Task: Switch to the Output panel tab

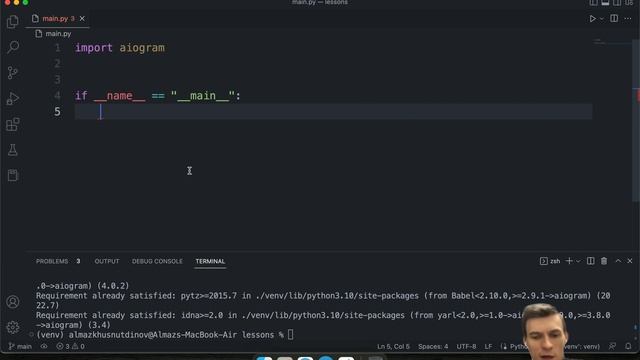Action: click(x=107, y=261)
